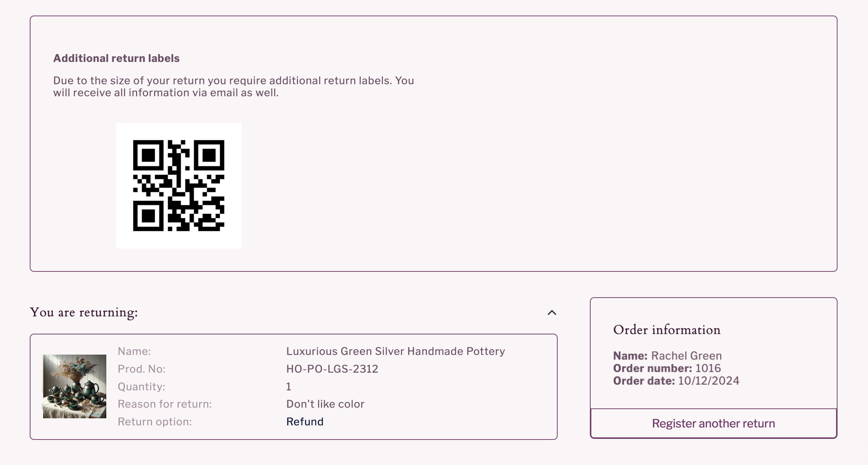Click the pottery product thumbnail
Screen dimensions: 868x465
coord(73,387)
